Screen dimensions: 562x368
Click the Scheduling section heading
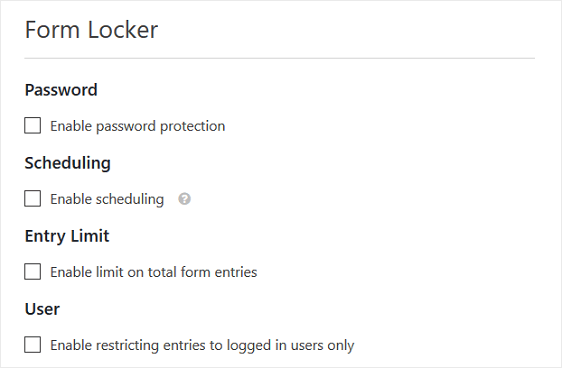click(67, 163)
